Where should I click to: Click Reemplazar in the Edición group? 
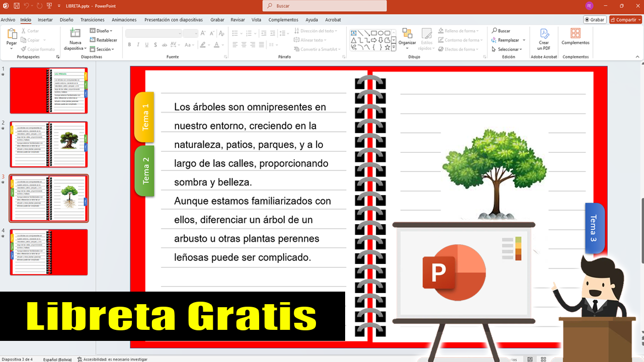[x=508, y=40]
